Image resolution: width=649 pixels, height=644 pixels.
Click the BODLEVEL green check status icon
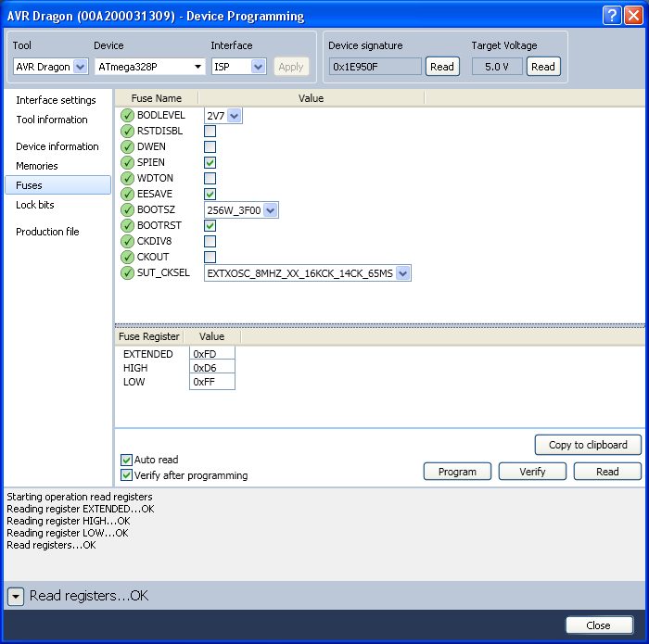coord(127,116)
